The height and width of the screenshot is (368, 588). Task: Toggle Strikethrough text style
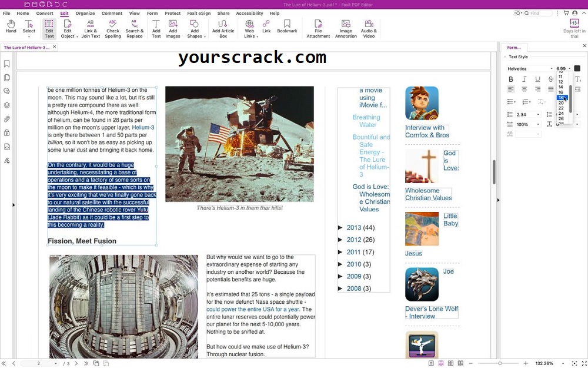coord(550,79)
